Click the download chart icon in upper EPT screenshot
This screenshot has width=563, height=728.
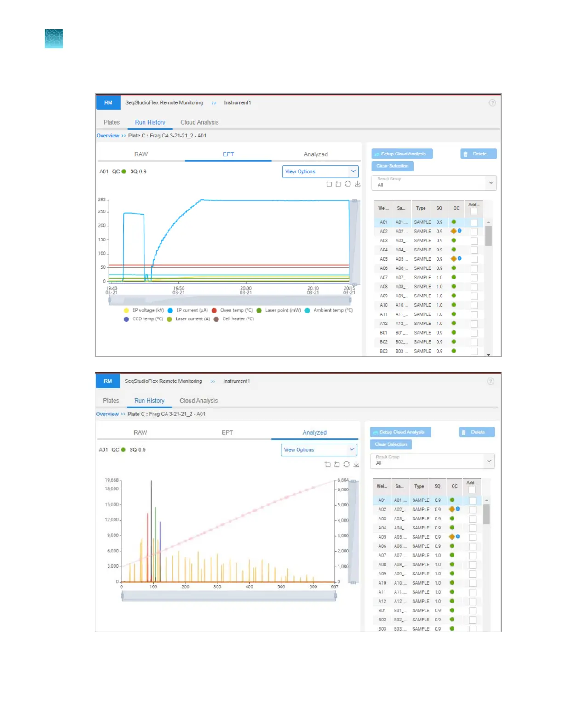tap(357, 184)
